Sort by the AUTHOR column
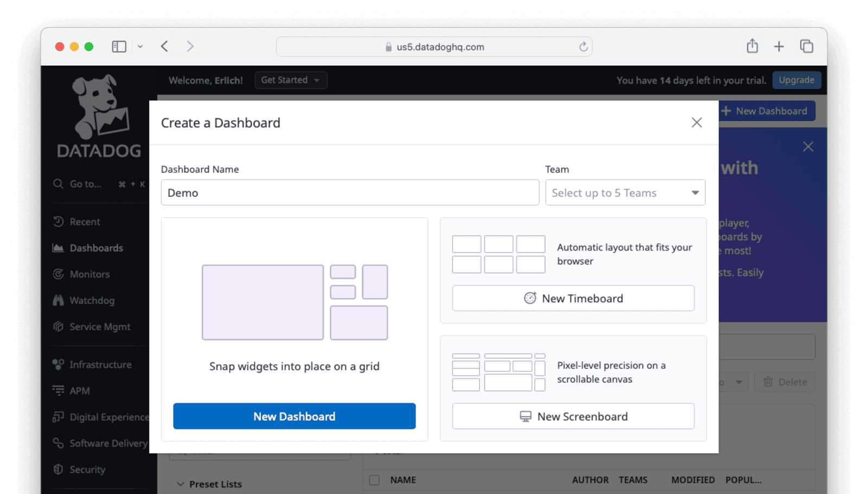Viewport: 868px width, 494px height. pyautogui.click(x=590, y=480)
